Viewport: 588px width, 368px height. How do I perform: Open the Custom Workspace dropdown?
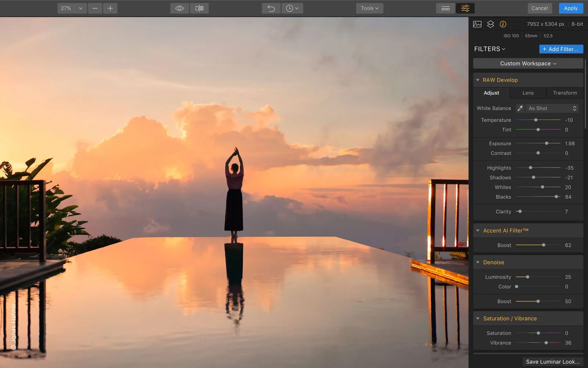pyautogui.click(x=528, y=63)
